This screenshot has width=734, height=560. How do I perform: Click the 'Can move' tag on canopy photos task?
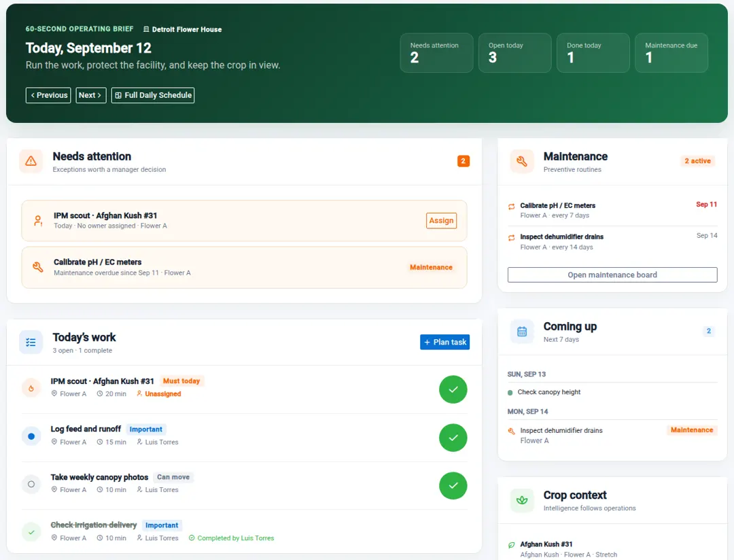pyautogui.click(x=173, y=477)
